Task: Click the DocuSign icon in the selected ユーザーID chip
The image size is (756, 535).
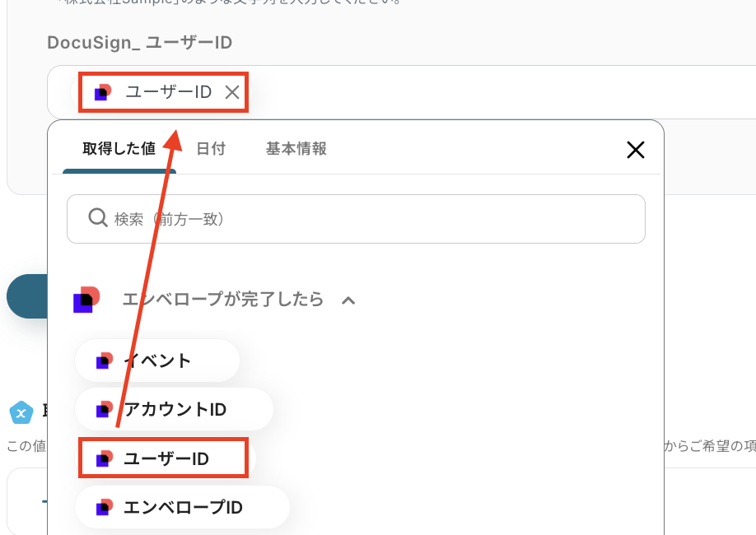Action: 103,92
